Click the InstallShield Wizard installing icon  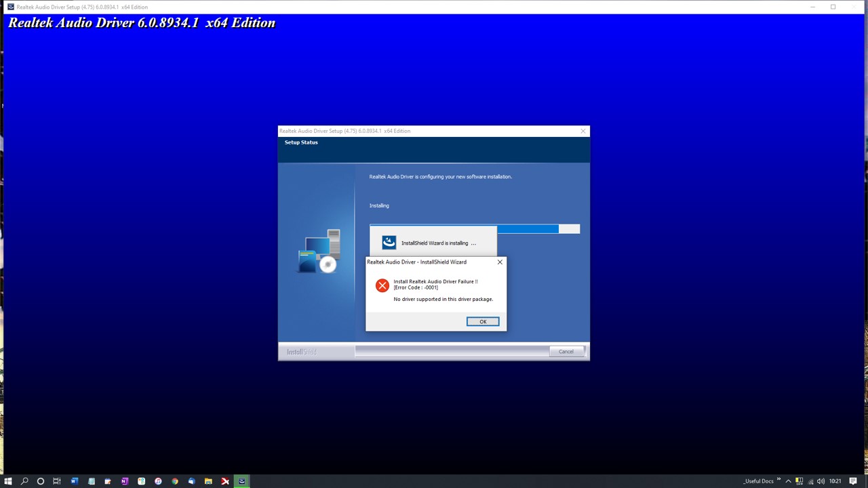coord(389,243)
